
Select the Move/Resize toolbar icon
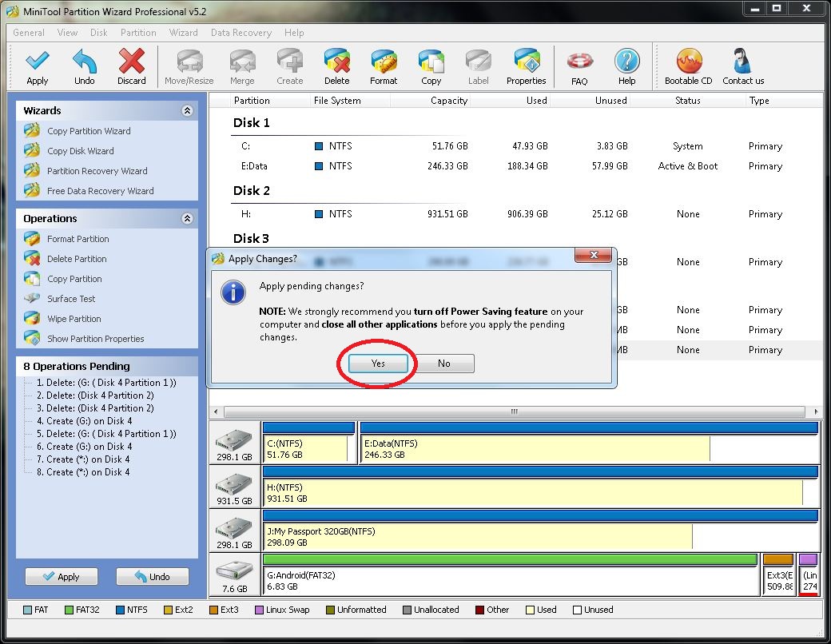point(189,67)
